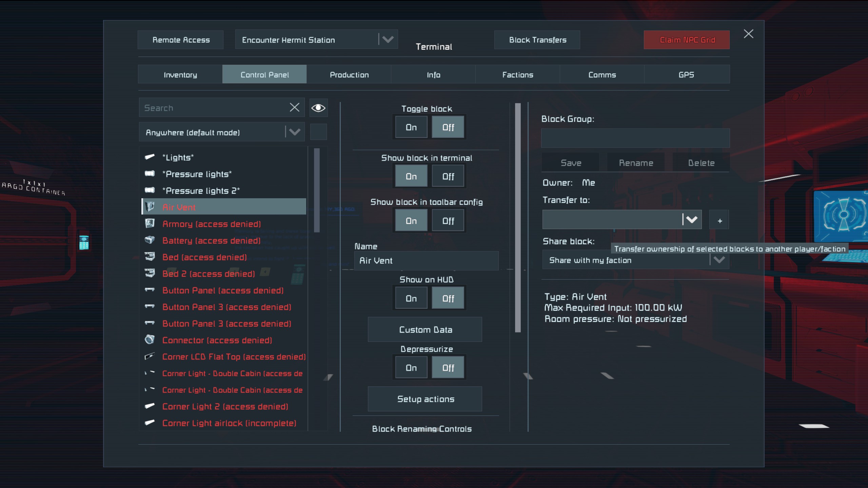Turn Toggle block On
This screenshot has width=868, height=488.
[411, 127]
